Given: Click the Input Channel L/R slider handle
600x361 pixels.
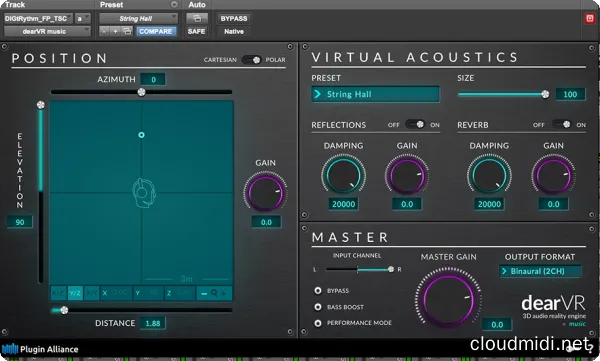Looking at the screenshot, I should [391, 269].
